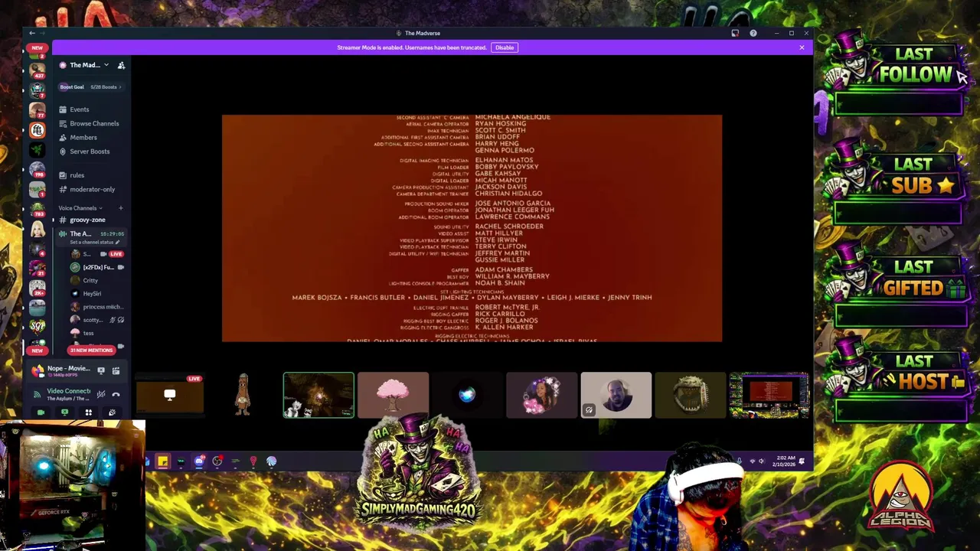This screenshot has width=980, height=551.
Task: Open activities clapperboard icon beside Nope - Movie
Action: point(116,370)
